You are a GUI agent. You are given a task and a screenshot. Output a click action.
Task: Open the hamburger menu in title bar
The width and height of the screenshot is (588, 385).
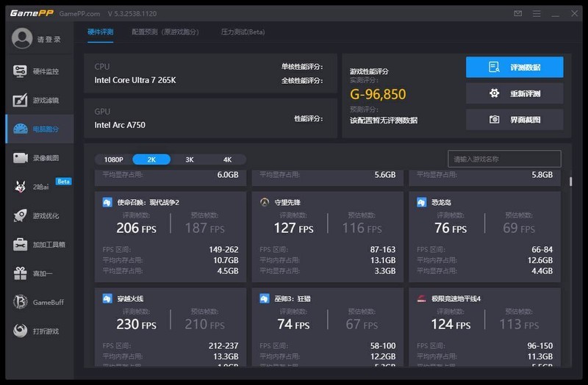tap(537, 13)
